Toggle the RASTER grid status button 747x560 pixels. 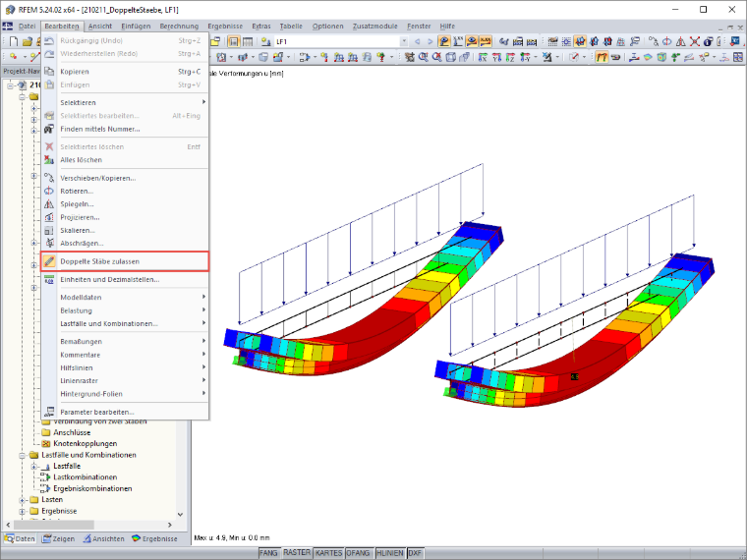point(296,553)
